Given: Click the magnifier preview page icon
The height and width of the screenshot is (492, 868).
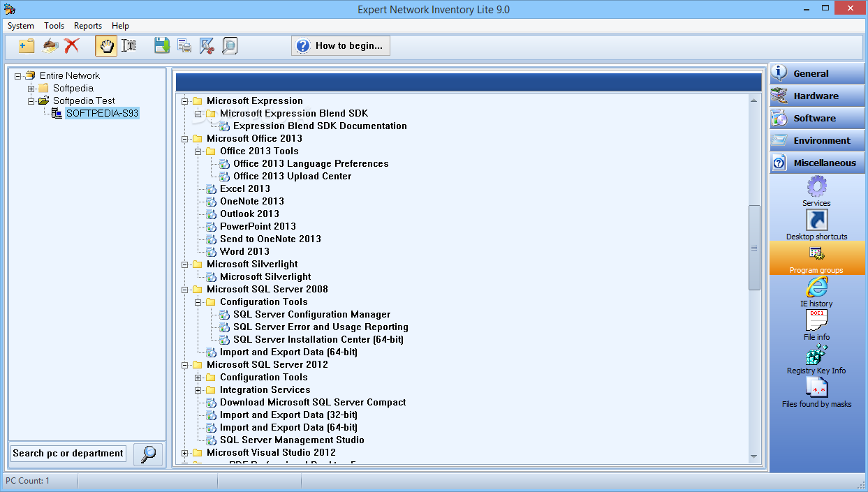Looking at the screenshot, I should 229,46.
